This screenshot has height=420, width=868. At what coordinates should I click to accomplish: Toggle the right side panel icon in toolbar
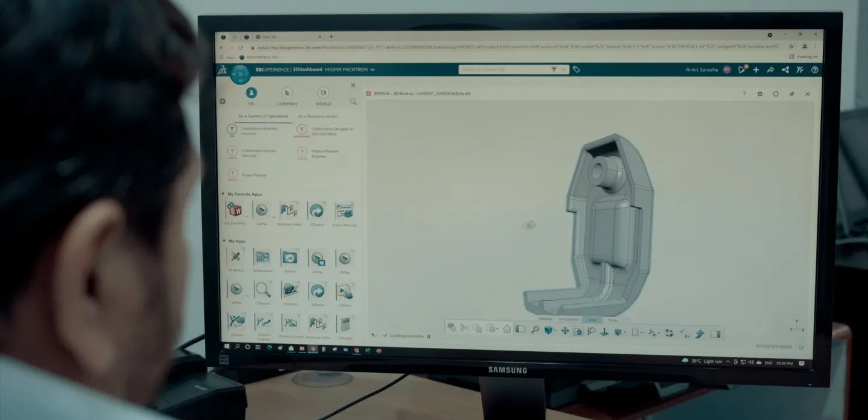715,334
